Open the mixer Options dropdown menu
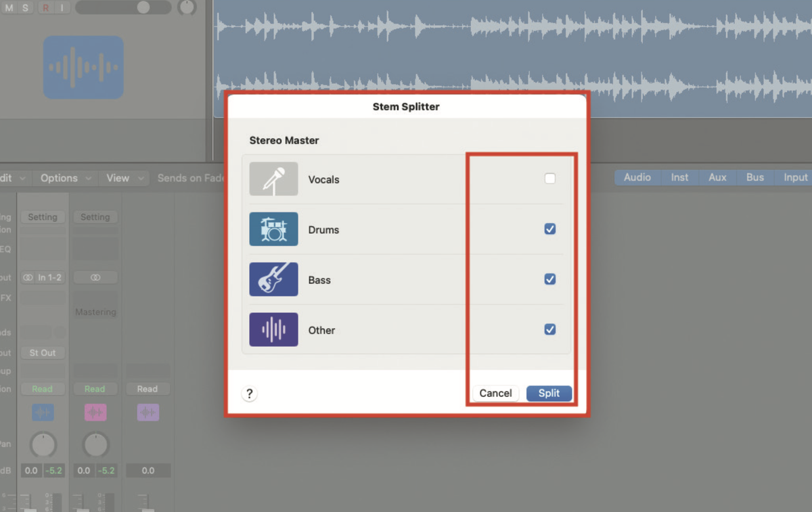 pos(64,178)
